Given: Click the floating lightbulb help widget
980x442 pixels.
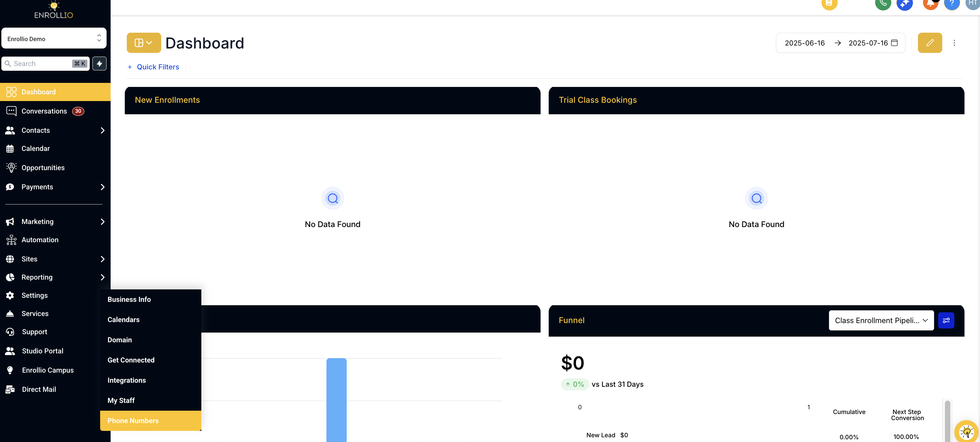Looking at the screenshot, I should [966, 431].
